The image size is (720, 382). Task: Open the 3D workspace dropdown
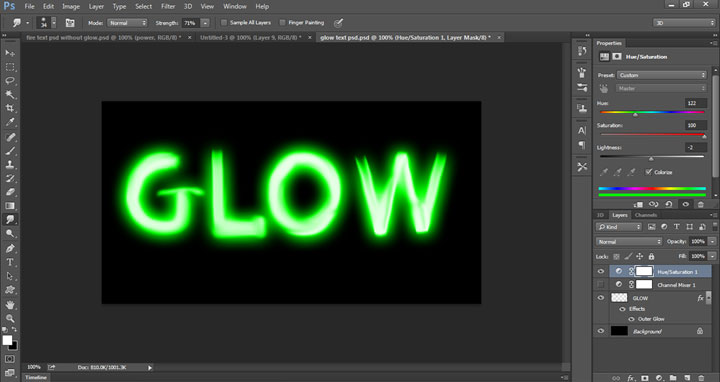684,22
